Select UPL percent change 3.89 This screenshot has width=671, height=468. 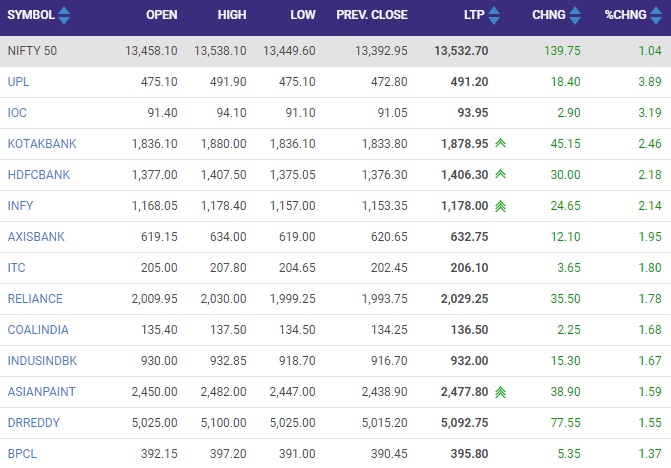pyautogui.click(x=650, y=82)
